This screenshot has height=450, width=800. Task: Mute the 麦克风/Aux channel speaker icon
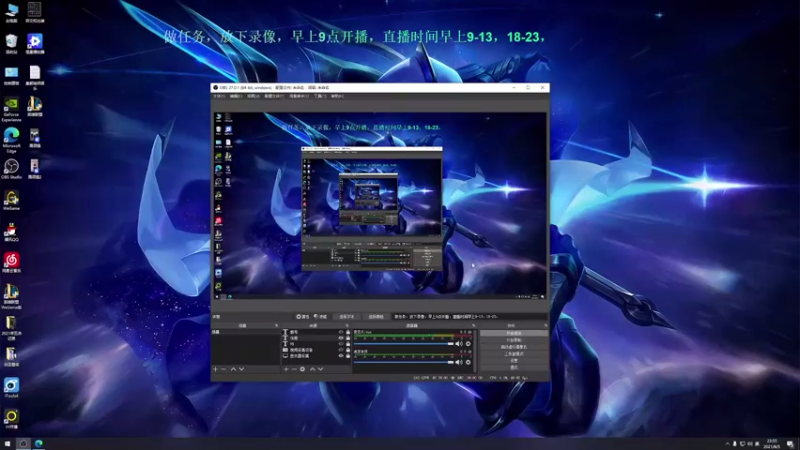(459, 344)
